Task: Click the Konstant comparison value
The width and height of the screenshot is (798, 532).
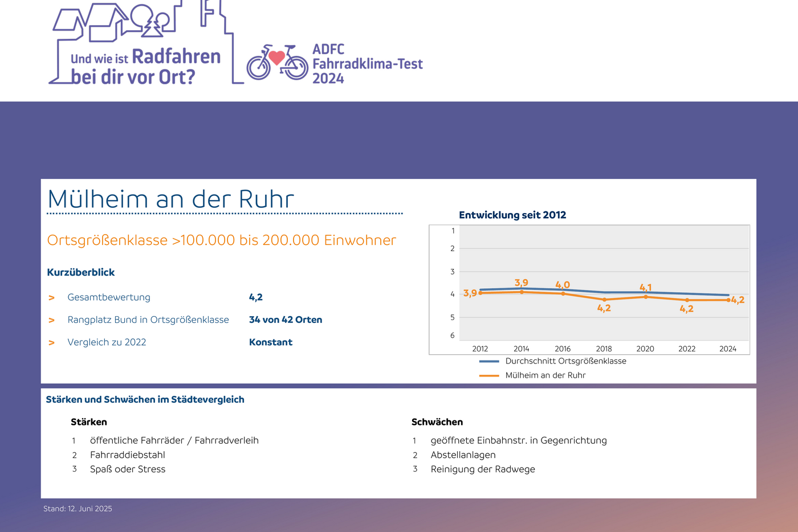Action: (270, 342)
